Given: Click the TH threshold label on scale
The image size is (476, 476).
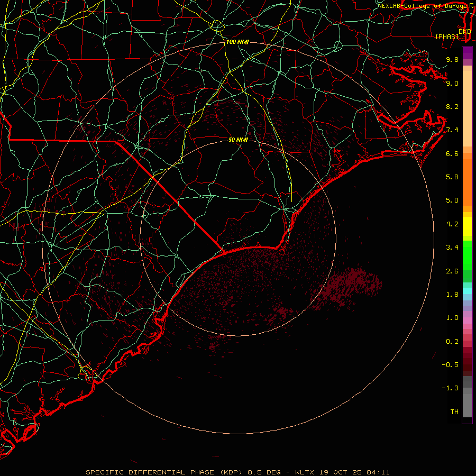Looking at the screenshot, I should click(x=454, y=412).
